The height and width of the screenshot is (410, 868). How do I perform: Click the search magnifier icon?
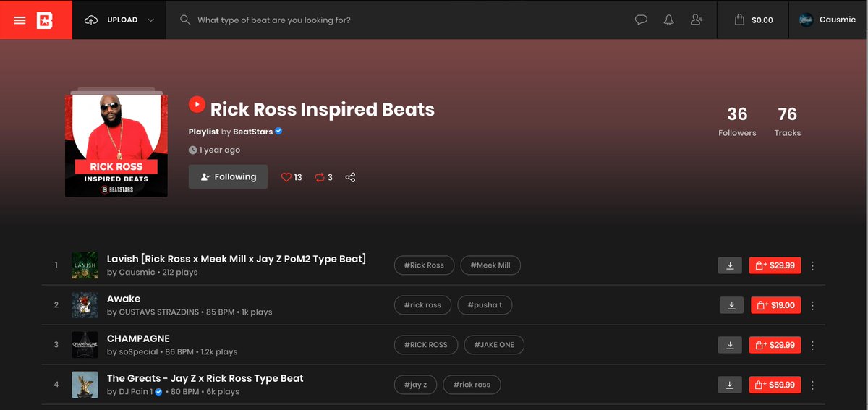(185, 20)
